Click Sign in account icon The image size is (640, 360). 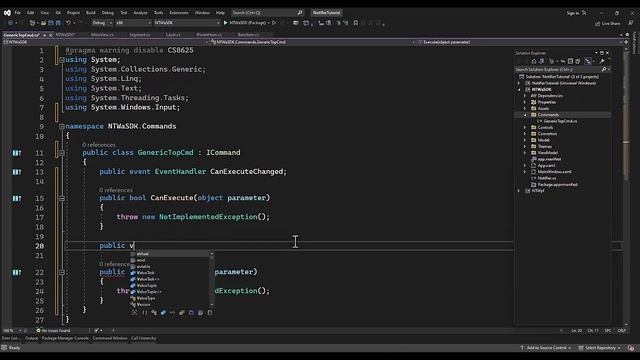[584, 13]
